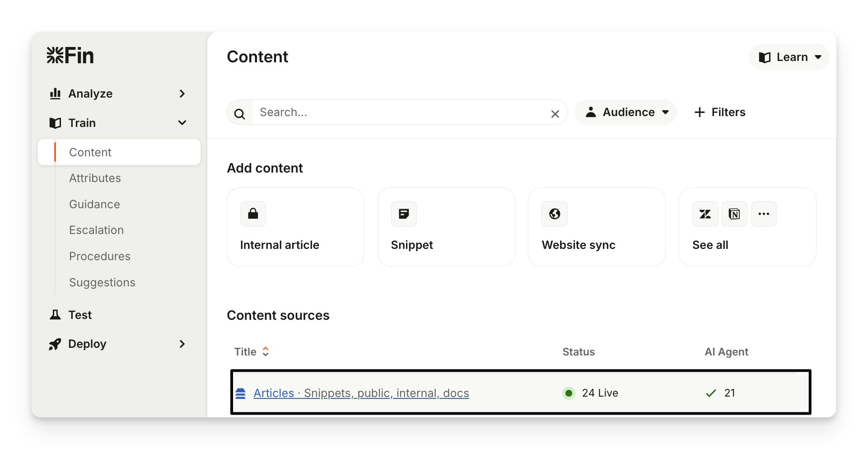Open Suggestions under Train

click(102, 282)
